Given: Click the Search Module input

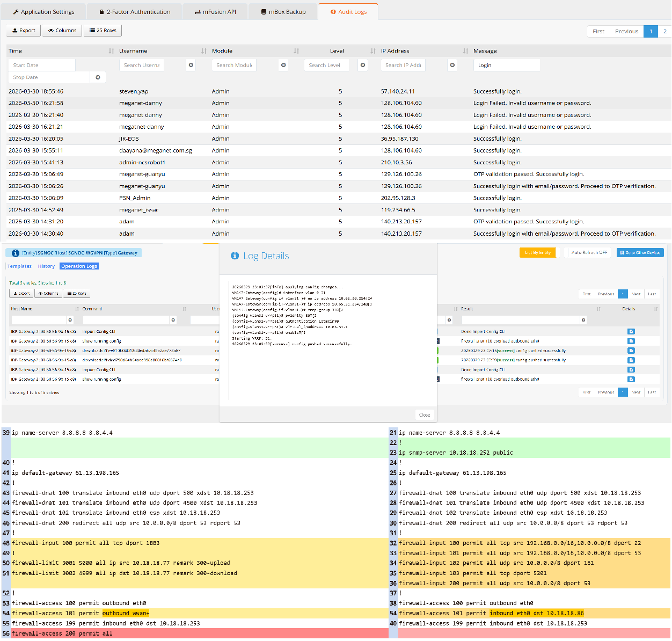Looking at the screenshot, I should coord(234,65).
